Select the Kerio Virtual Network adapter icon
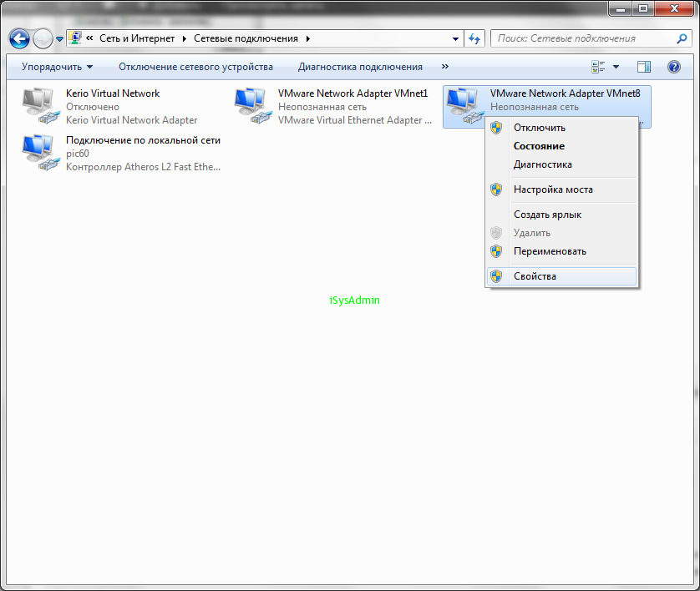The height and width of the screenshot is (591, 700). click(38, 104)
